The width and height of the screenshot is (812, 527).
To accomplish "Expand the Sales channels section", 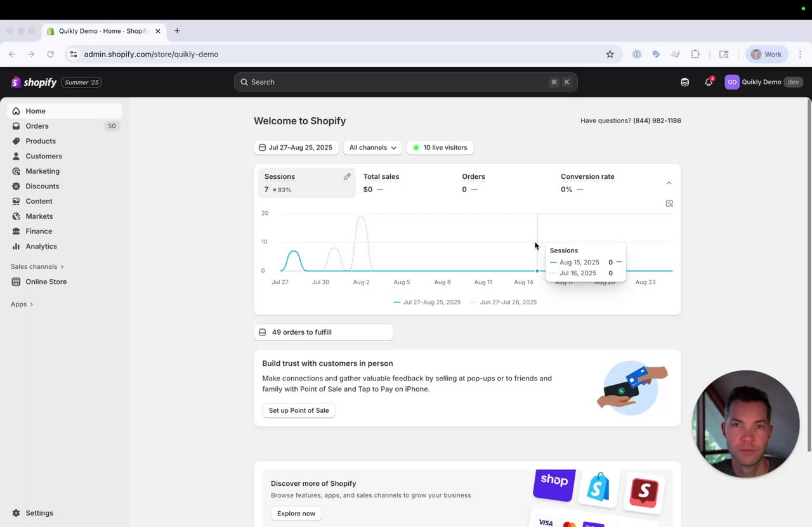I will click(37, 266).
